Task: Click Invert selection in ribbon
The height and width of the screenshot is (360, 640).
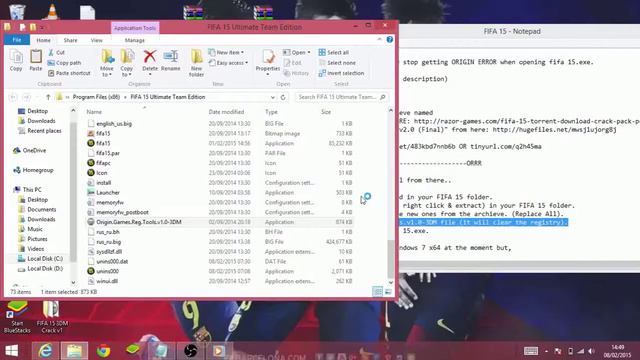Action: click(341, 73)
